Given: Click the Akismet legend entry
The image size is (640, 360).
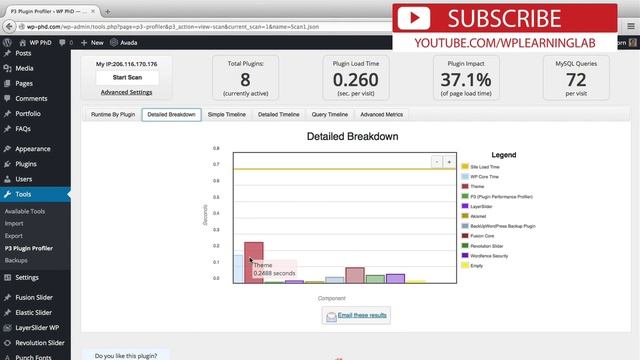Looking at the screenshot, I should click(474, 216).
